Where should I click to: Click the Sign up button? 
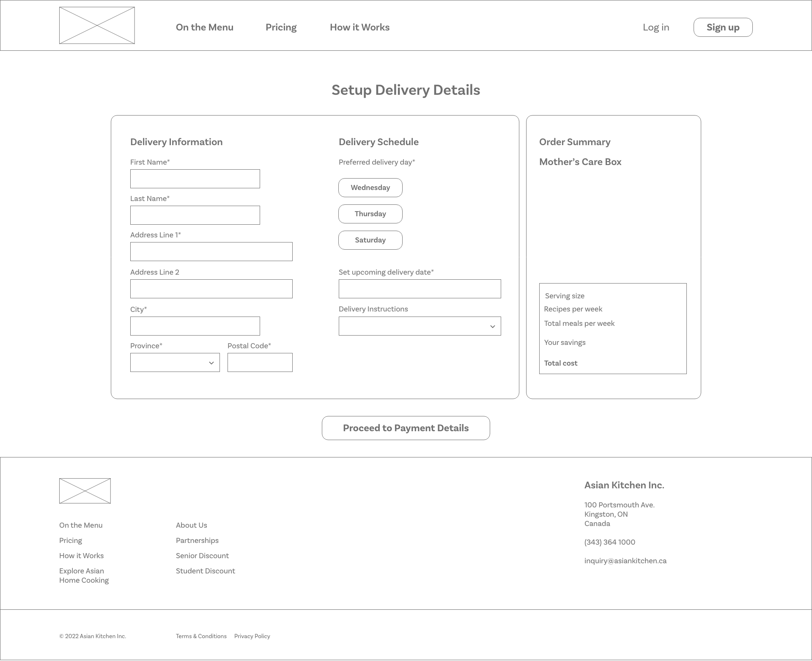tap(723, 27)
